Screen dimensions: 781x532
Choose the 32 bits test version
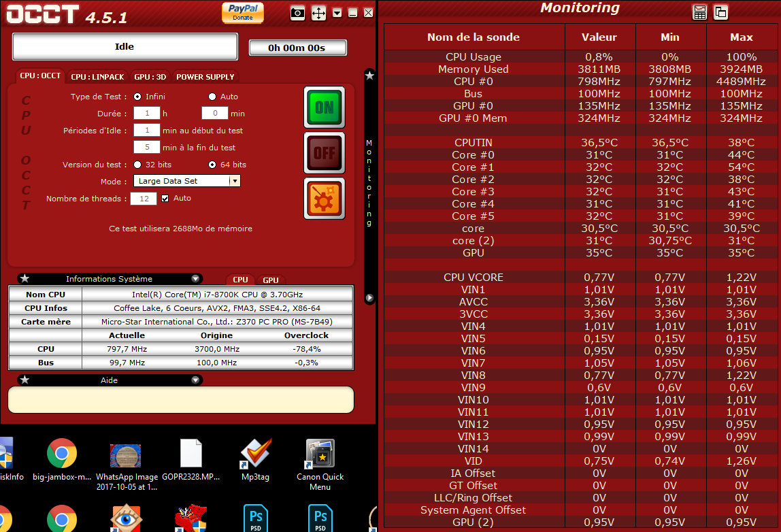(x=137, y=165)
